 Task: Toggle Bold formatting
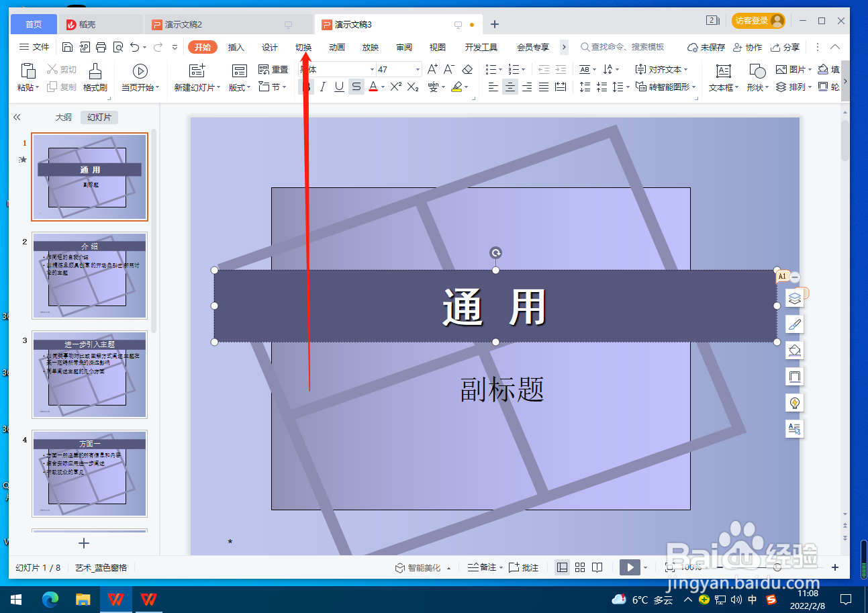coord(307,87)
